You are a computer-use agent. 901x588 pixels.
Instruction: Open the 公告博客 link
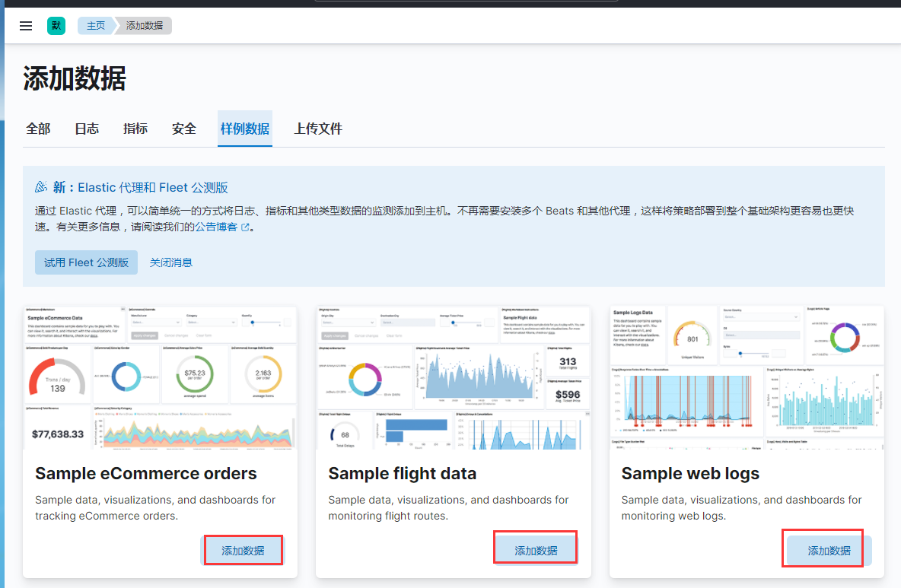coord(216,227)
